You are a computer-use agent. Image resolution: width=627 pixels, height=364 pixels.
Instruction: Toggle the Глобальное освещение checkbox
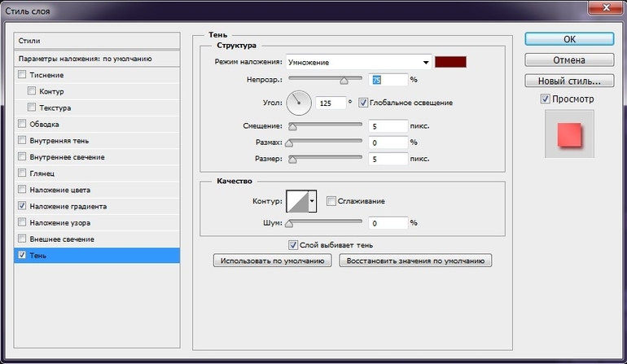point(363,103)
